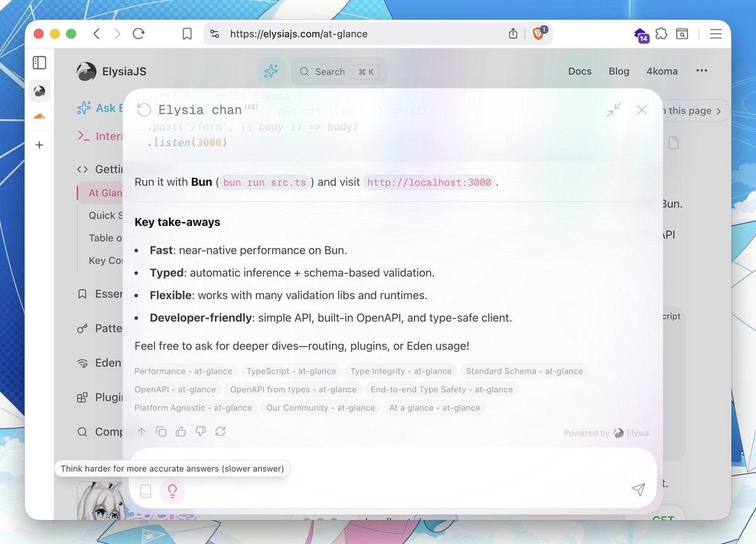Shrink the Elysia chan chat panel
Viewport: 756px width, 544px height.
pos(614,110)
